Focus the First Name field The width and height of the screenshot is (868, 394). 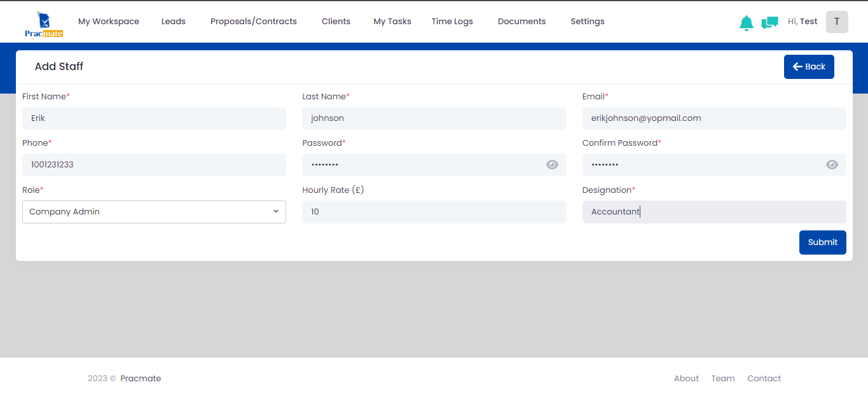[x=154, y=118]
